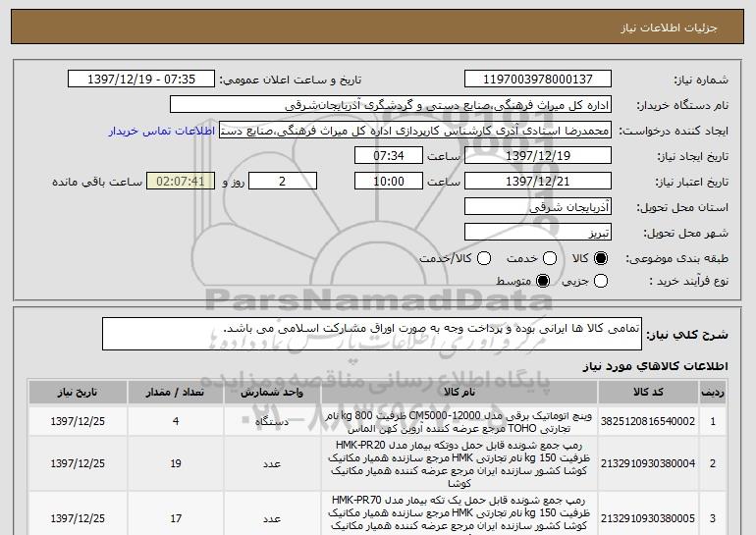Viewport: 756px width, 535px height.
Task: Select the کالا radio button
Action: click(600, 258)
